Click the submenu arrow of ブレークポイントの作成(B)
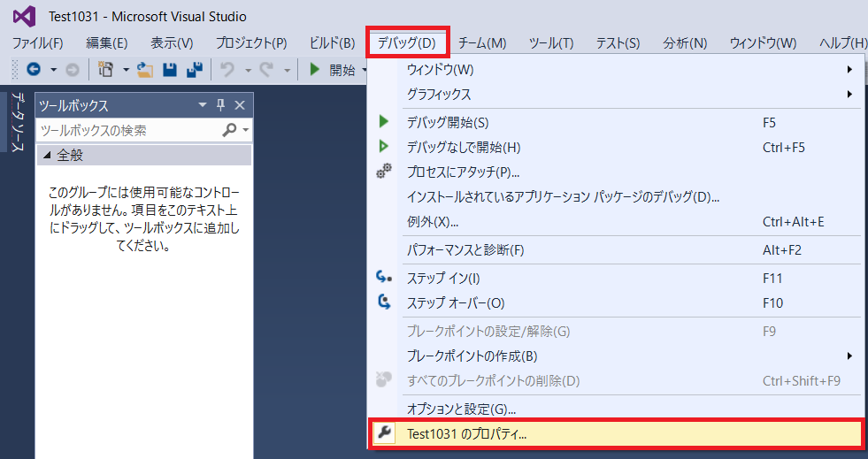Image resolution: width=868 pixels, height=459 pixels. coord(849,356)
